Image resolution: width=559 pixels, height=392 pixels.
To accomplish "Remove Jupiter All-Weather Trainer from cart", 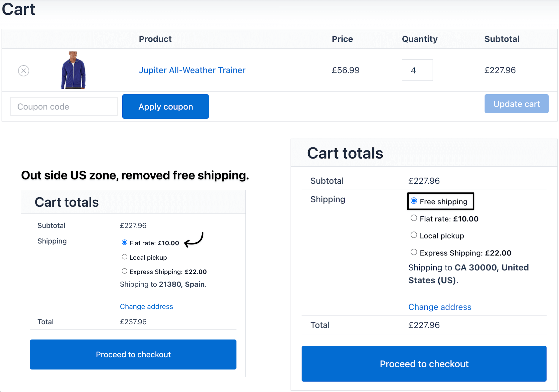I will pyautogui.click(x=24, y=71).
